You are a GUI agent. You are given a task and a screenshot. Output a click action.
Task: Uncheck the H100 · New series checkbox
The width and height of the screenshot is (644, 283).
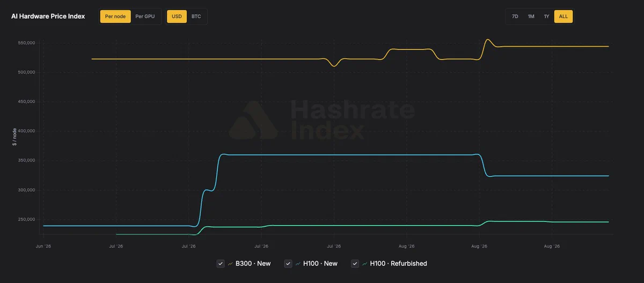(x=288, y=264)
